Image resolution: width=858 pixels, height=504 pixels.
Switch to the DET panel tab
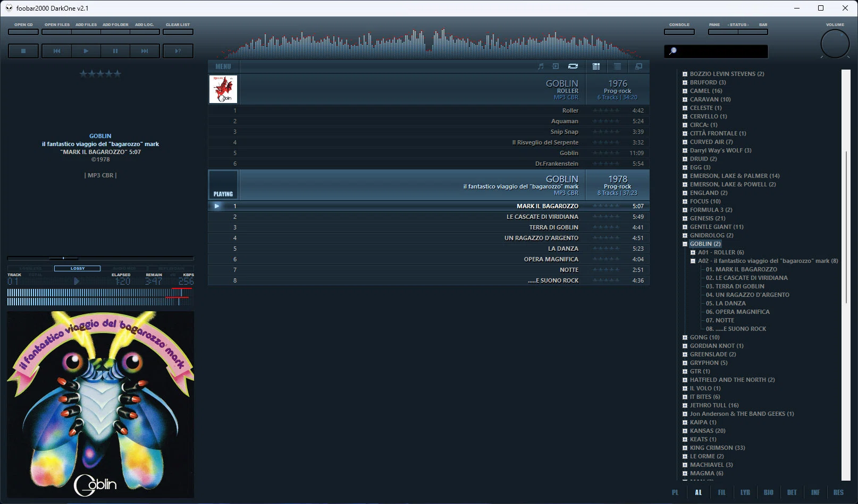coord(792,492)
